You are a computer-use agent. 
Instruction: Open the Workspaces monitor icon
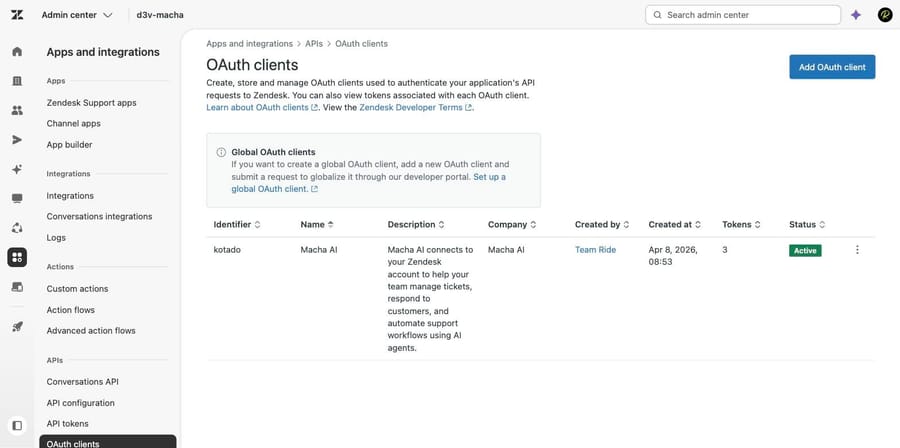coord(17,198)
